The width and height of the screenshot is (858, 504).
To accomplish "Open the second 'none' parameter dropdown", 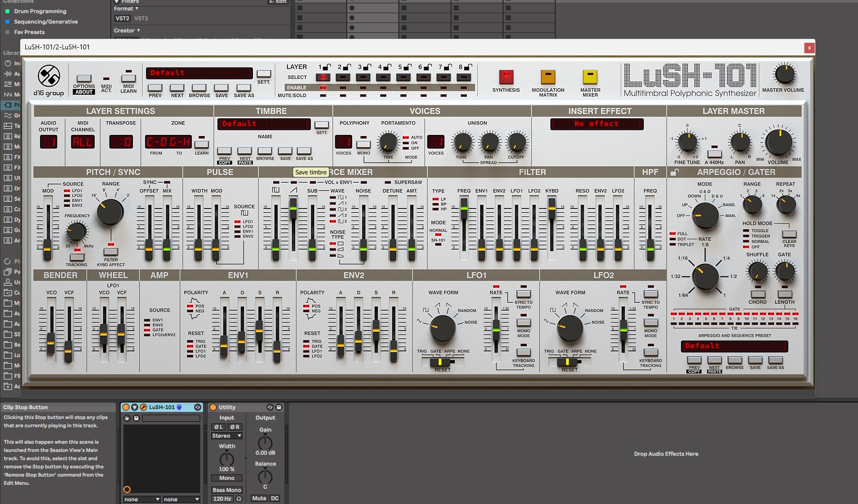I will 181,500.
